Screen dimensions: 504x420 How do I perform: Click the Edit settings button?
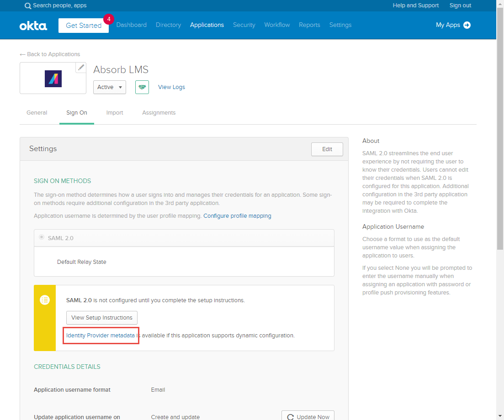tap(327, 149)
